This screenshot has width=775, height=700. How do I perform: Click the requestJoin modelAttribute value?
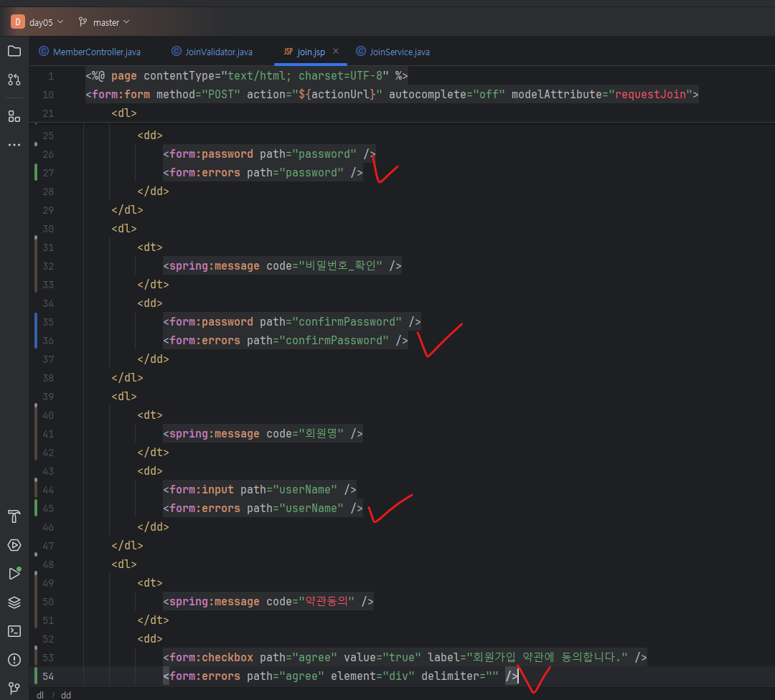click(x=650, y=95)
